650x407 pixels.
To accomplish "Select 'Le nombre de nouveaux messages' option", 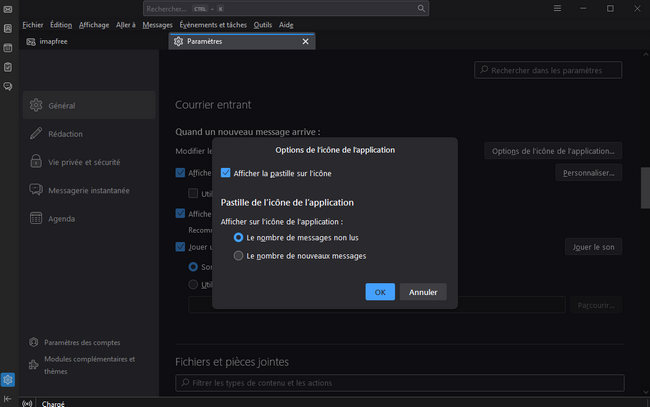I will tap(238, 256).
